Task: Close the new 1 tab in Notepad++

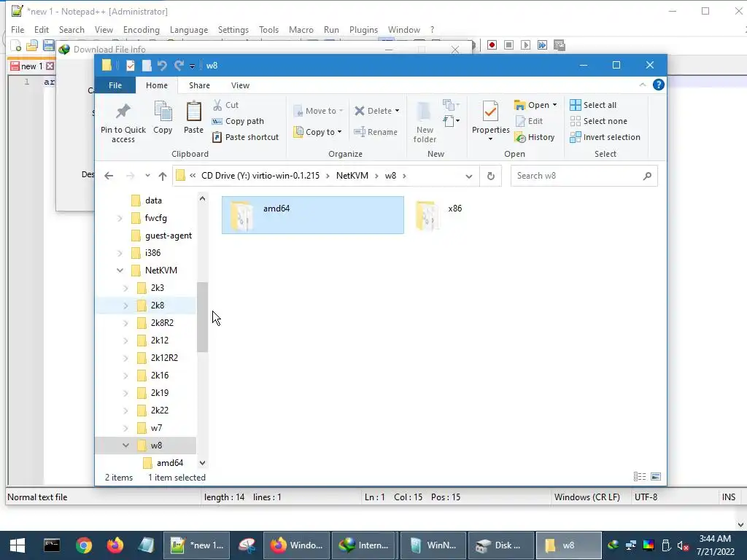Action: 50,66
